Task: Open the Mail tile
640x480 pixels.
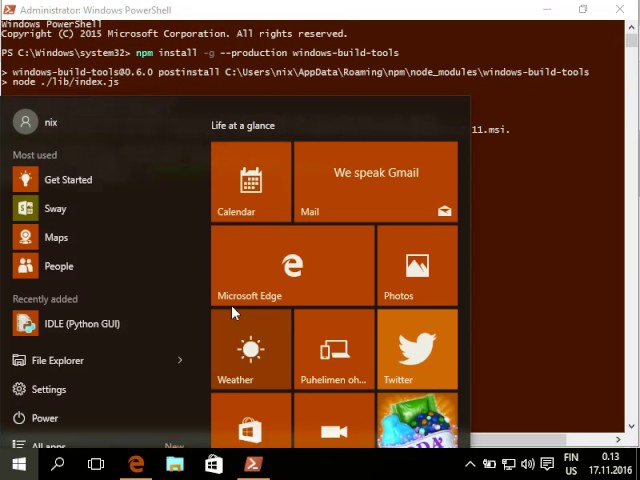Action: pos(376,182)
